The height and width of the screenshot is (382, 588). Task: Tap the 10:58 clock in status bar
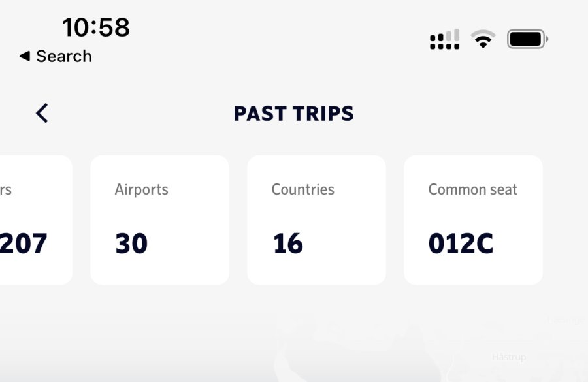(x=96, y=27)
